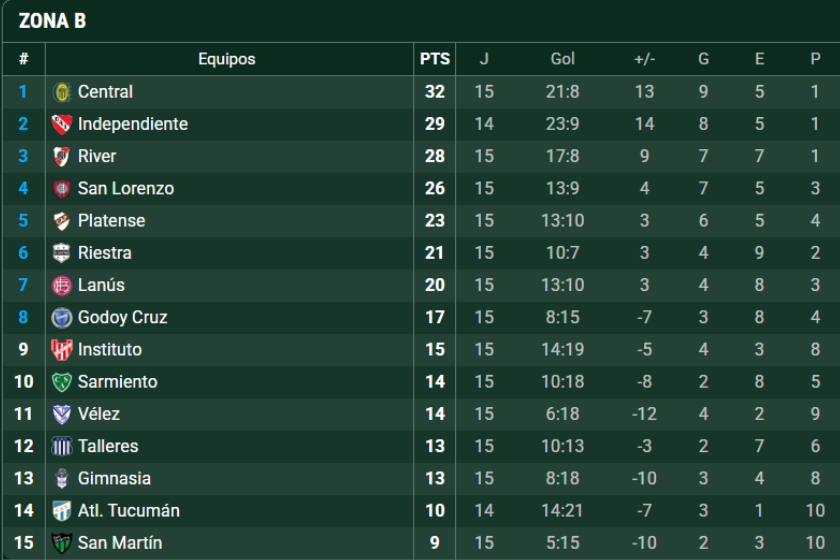Click the ZONA B section title
Image resolution: width=840 pixels, height=560 pixels.
click(x=52, y=21)
